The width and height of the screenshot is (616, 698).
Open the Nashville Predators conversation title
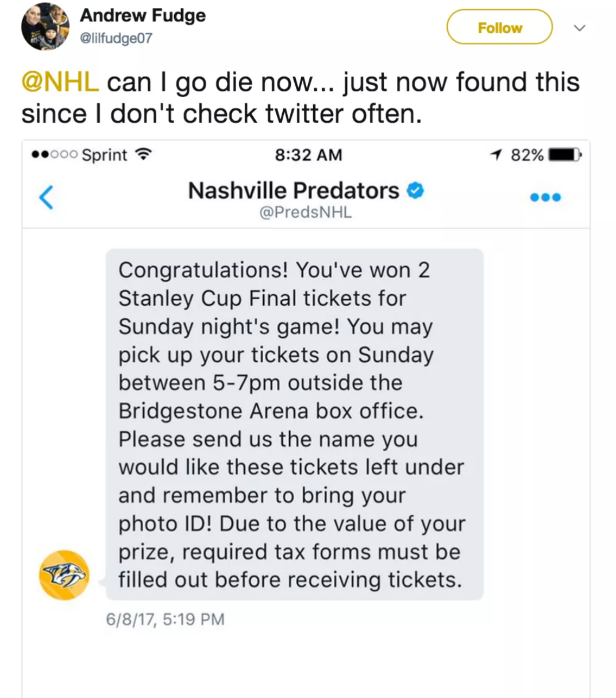[294, 190]
